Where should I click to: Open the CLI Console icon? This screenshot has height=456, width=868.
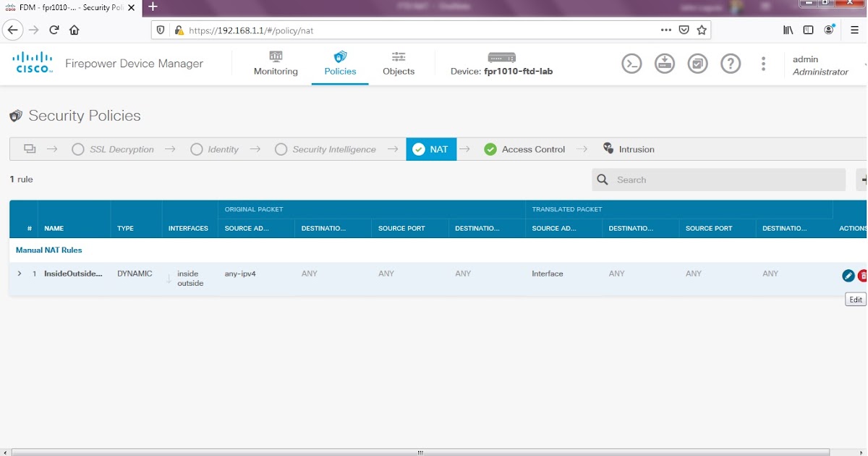pyautogui.click(x=631, y=64)
